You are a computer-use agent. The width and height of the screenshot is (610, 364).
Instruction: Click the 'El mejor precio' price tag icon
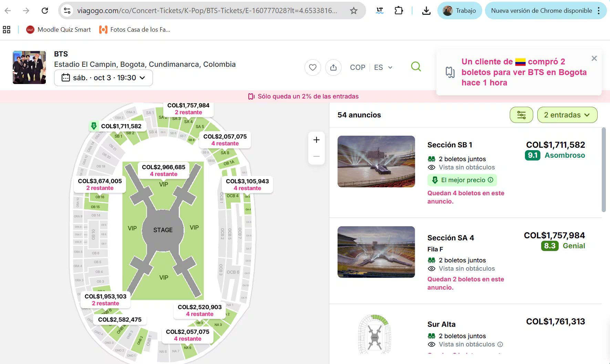pyautogui.click(x=435, y=180)
